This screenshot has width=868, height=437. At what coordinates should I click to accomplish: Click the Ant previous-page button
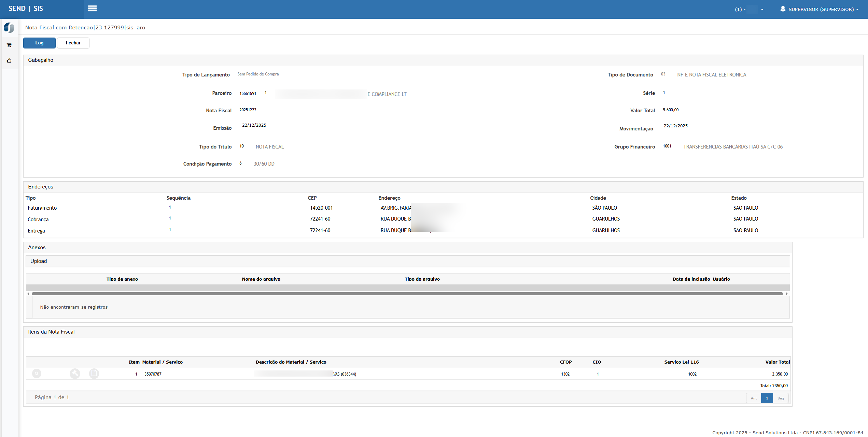point(754,398)
